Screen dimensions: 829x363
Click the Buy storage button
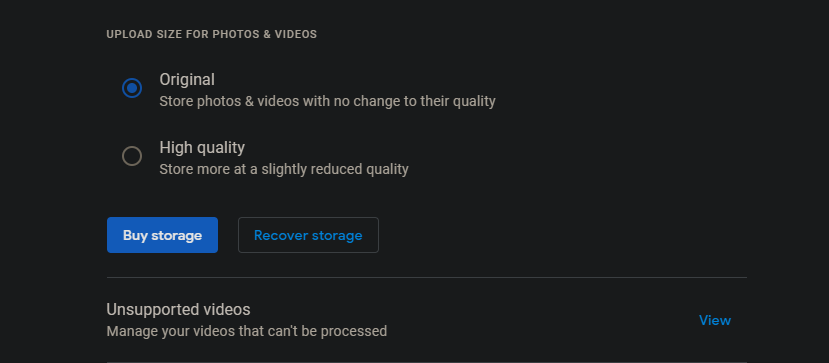point(162,235)
